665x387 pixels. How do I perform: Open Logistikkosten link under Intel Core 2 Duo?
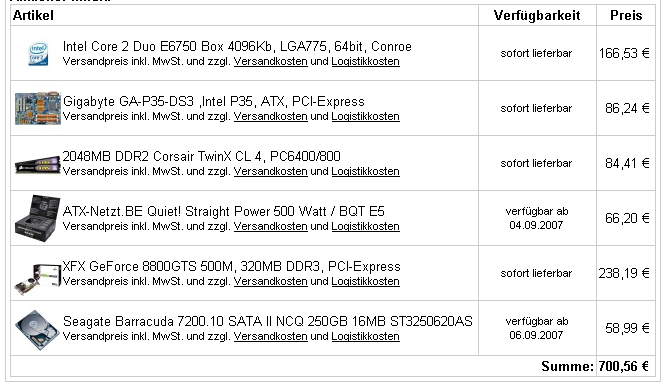[x=365, y=61]
